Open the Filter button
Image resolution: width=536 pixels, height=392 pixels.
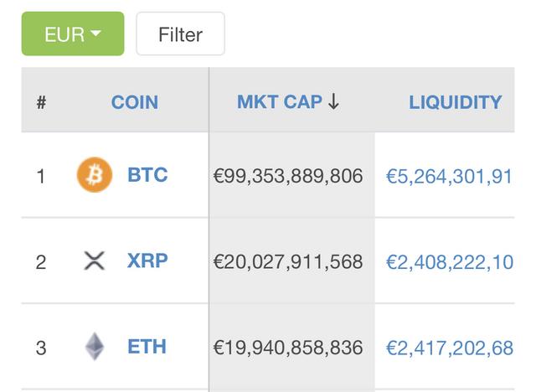tap(181, 34)
